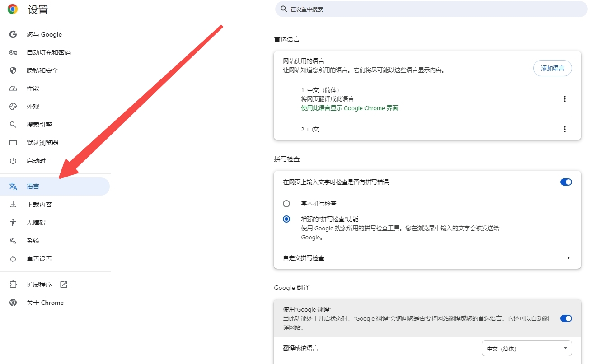Select the 基本拼写检查 radio button
Screen dimensions: 591x364
(x=286, y=204)
